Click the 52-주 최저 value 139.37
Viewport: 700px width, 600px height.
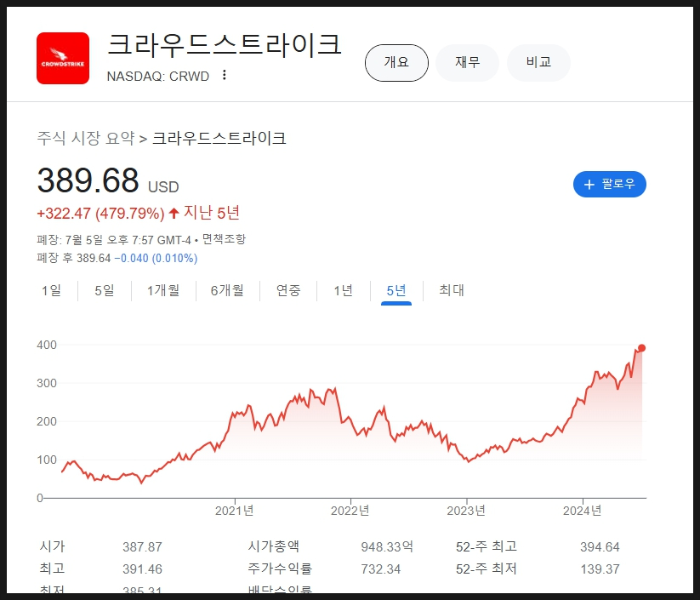coord(600,569)
